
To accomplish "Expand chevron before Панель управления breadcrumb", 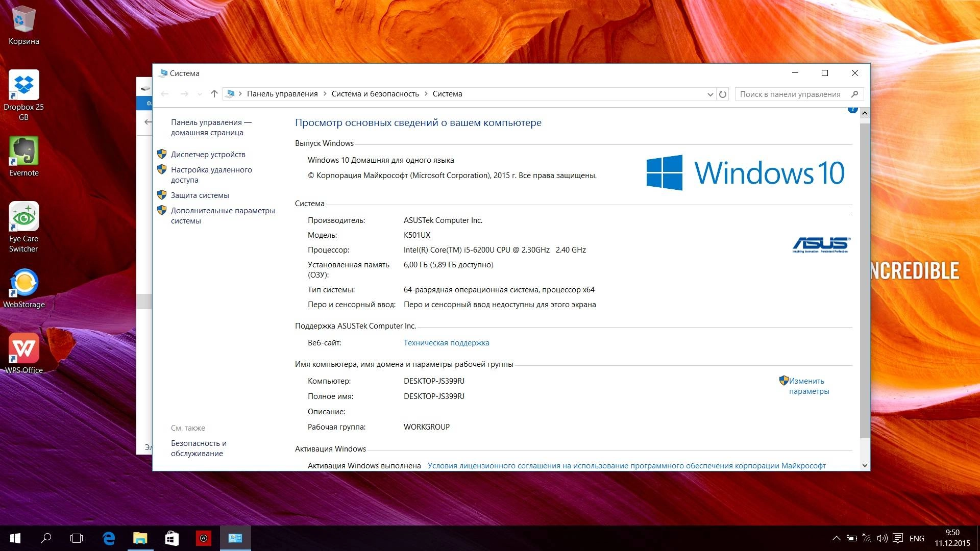I will 240,94.
